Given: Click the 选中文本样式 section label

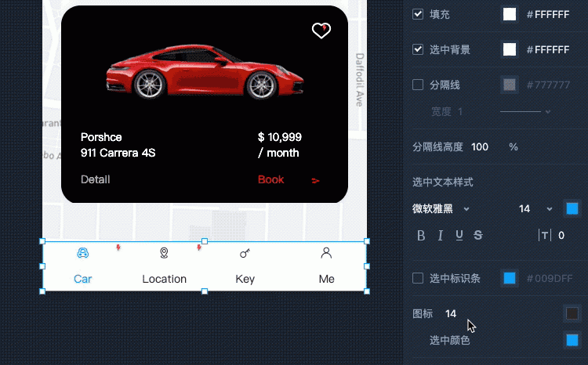Looking at the screenshot, I should click(442, 182).
